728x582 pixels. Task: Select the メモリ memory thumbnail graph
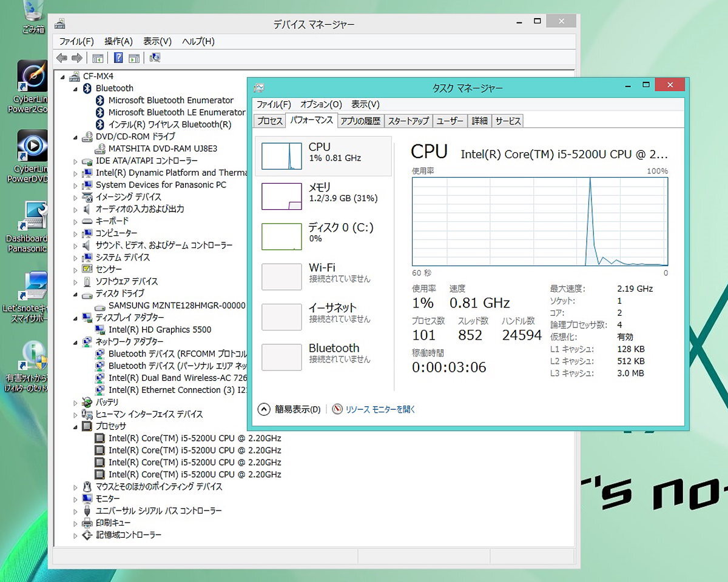pyautogui.click(x=281, y=196)
